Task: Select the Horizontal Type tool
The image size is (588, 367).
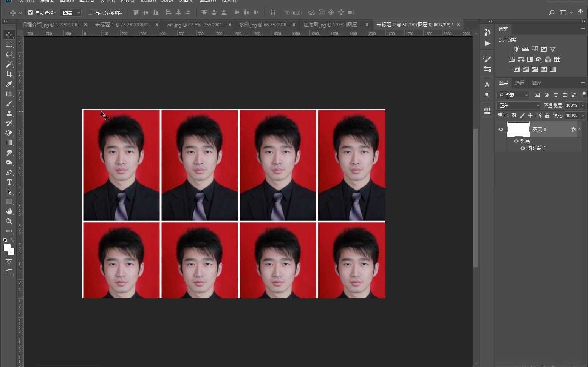Action: (x=9, y=182)
